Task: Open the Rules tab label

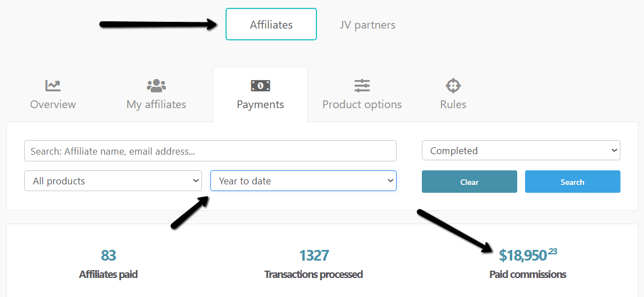Action: pos(453,104)
